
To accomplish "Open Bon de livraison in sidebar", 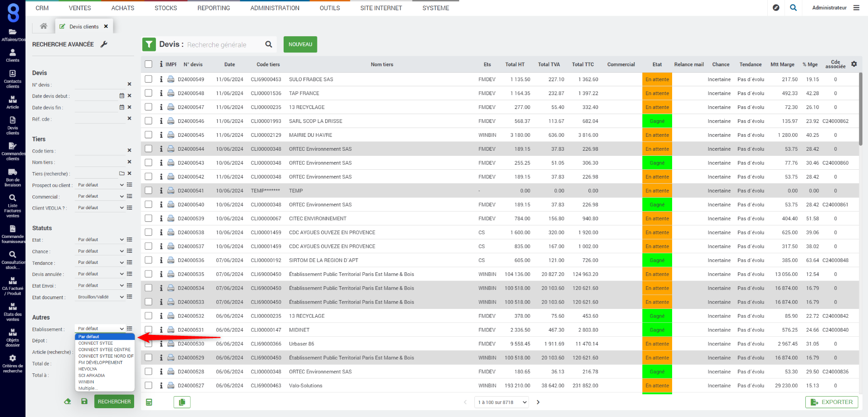I will pos(13,177).
